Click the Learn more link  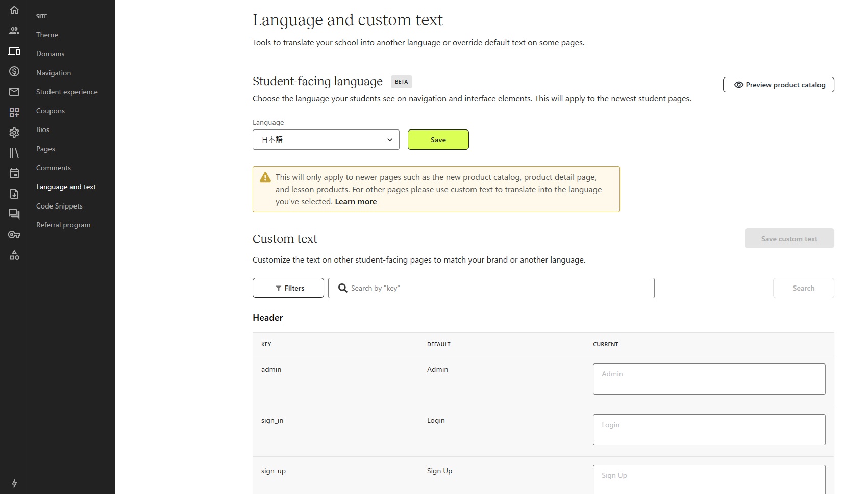(356, 202)
